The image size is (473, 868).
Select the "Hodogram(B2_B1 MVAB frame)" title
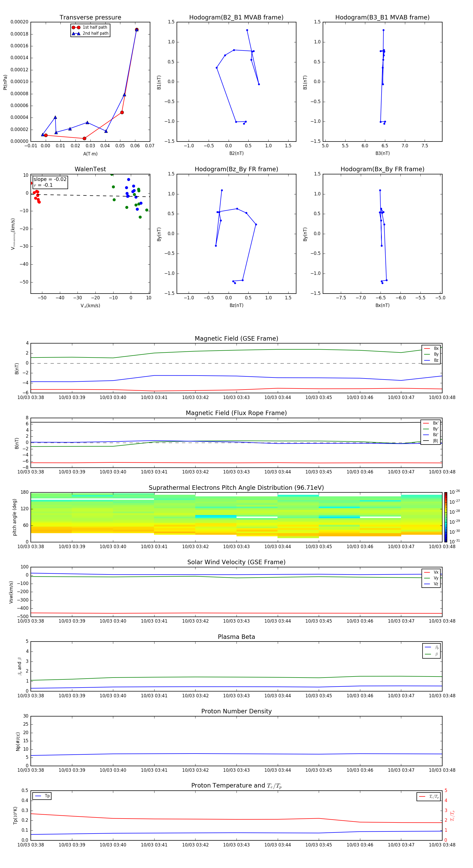coord(236,18)
